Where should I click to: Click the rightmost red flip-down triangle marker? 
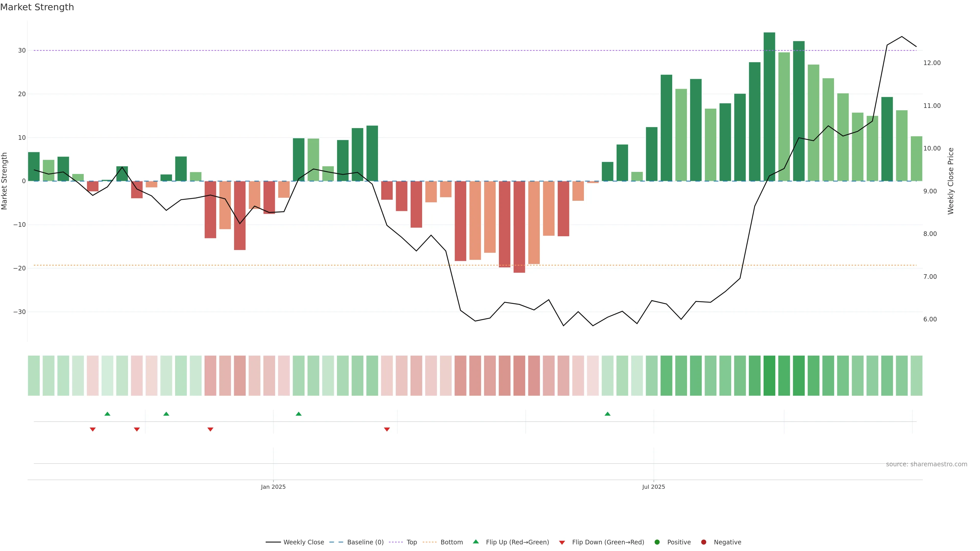coord(387,429)
